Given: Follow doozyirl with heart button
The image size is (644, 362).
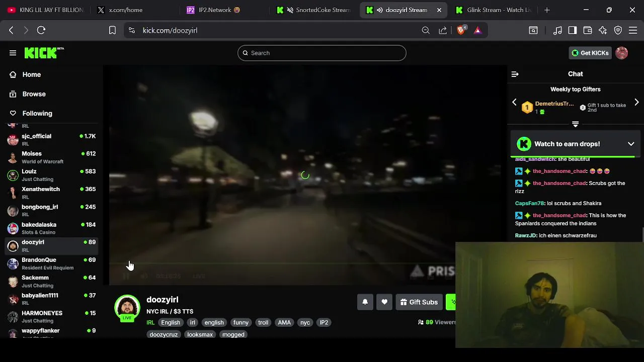Looking at the screenshot, I should point(384,302).
